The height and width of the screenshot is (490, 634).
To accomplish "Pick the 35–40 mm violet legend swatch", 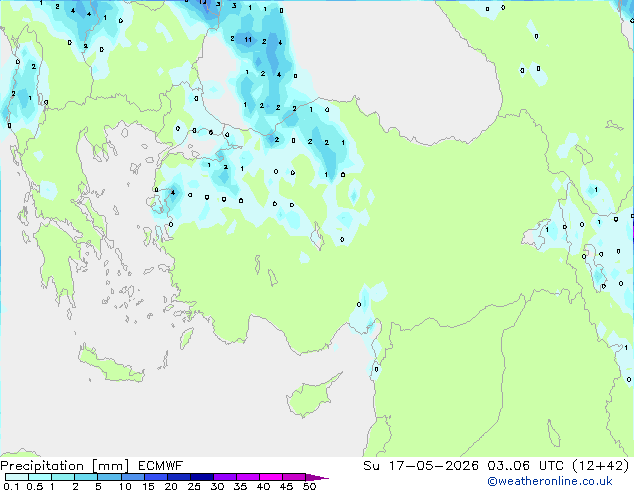I will [247, 477].
